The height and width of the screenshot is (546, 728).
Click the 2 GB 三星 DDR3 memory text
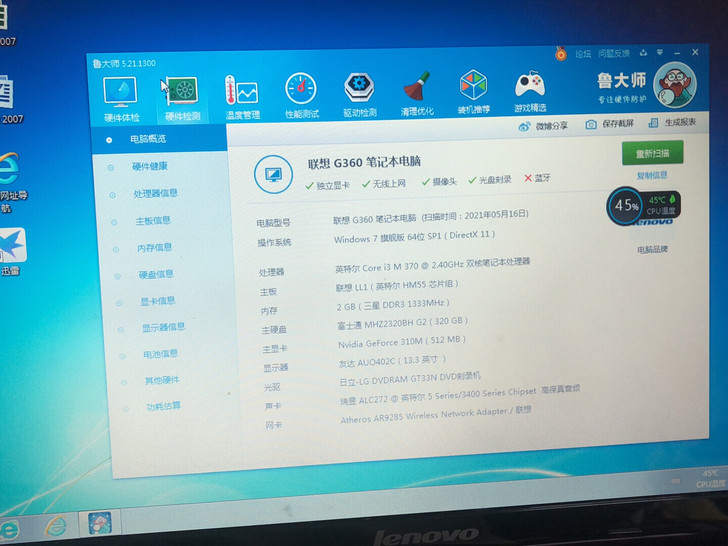[x=393, y=305]
